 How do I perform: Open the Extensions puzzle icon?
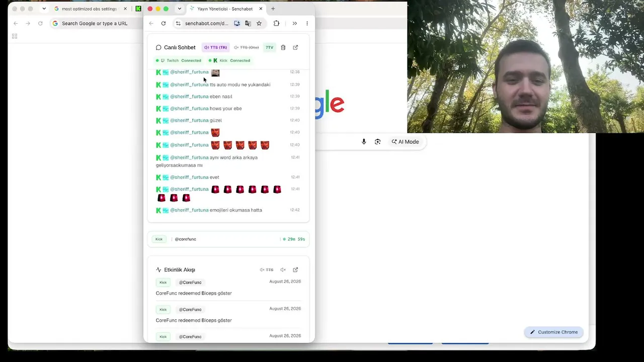[x=276, y=23]
